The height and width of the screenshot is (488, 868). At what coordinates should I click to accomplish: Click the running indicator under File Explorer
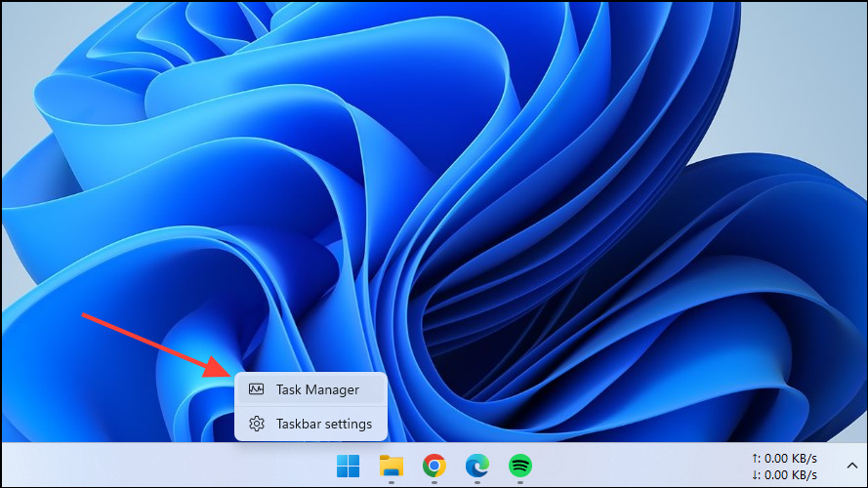coord(392,481)
